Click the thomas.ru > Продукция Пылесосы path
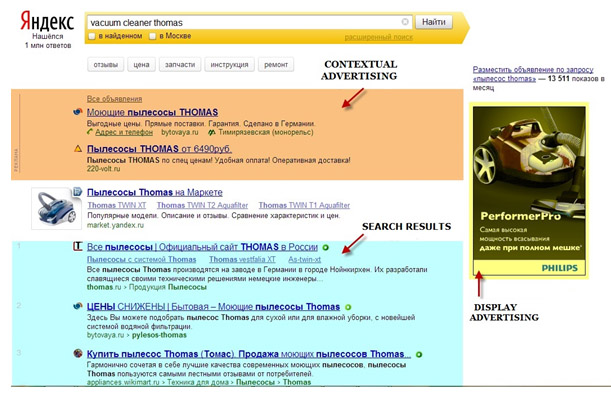 147,287
